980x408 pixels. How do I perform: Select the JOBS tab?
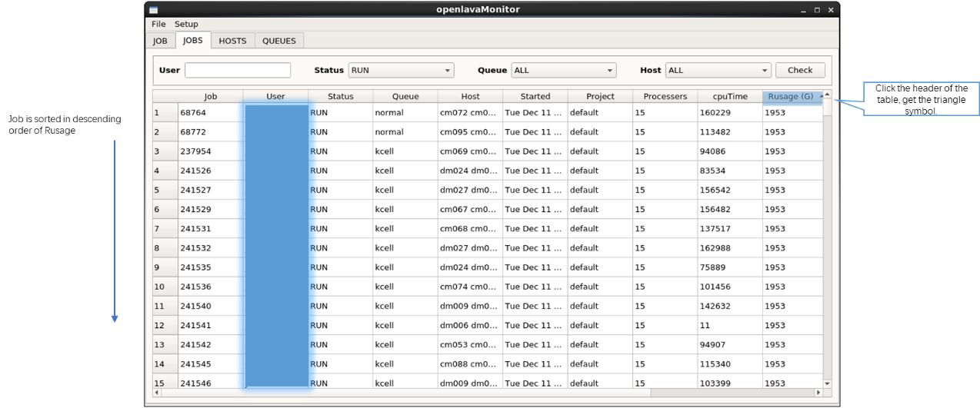point(193,40)
